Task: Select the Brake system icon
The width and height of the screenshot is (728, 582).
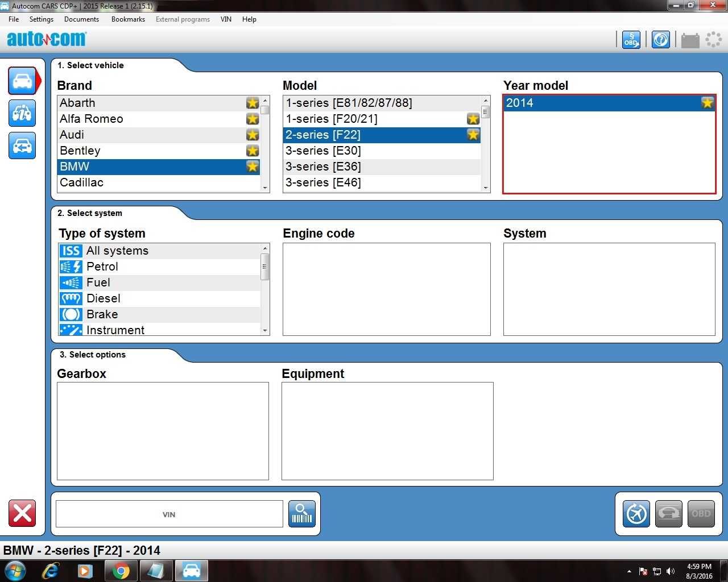Action: coord(71,314)
